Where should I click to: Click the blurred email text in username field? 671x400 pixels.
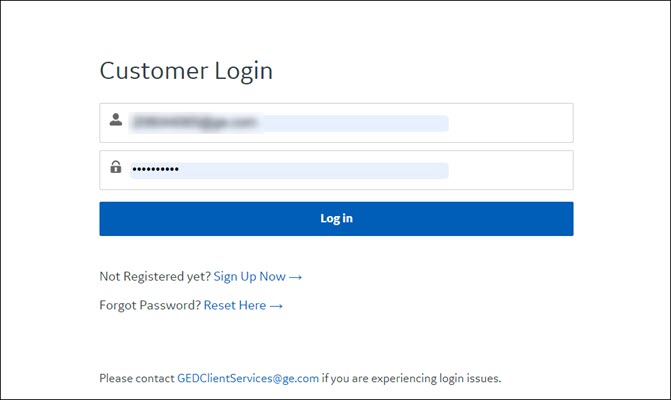tap(195, 123)
